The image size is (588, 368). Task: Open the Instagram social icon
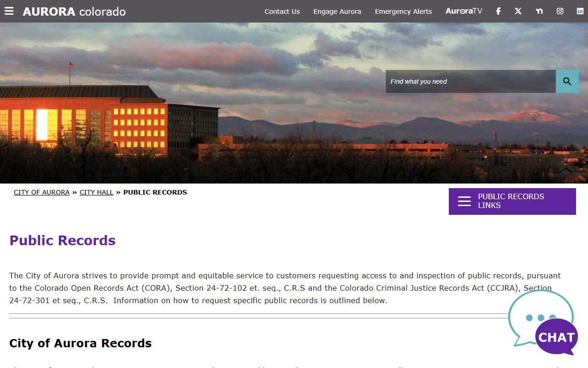560,11
